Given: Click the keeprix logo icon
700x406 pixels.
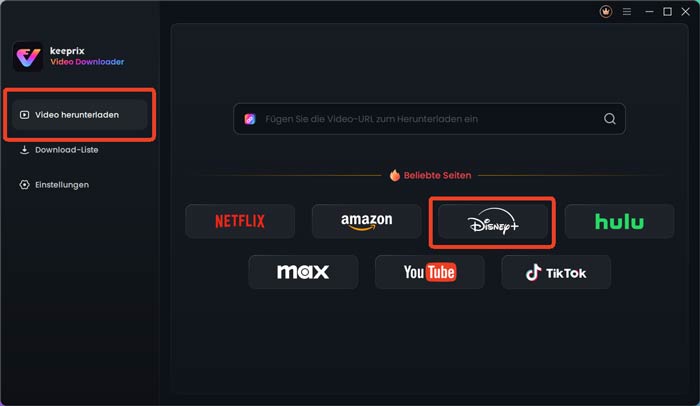Looking at the screenshot, I should pos(28,57).
